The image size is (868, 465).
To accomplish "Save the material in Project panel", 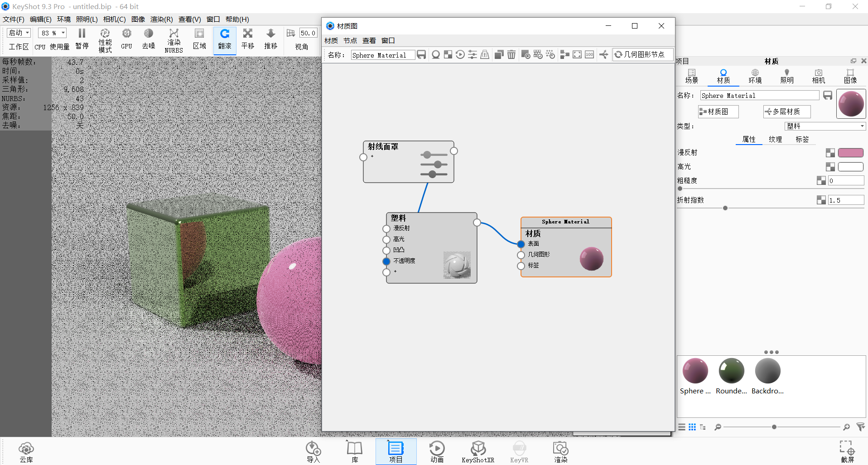I will [x=828, y=95].
